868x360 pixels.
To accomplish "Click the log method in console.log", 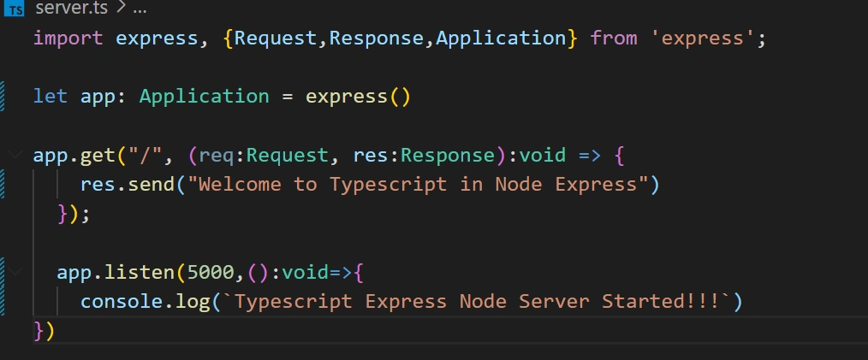I will (x=193, y=301).
